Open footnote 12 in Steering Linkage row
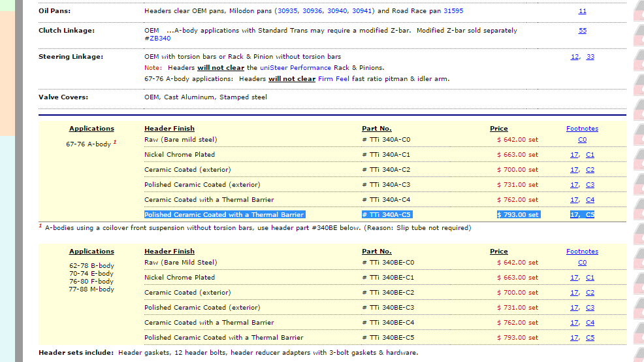The image size is (644, 362). click(x=575, y=57)
